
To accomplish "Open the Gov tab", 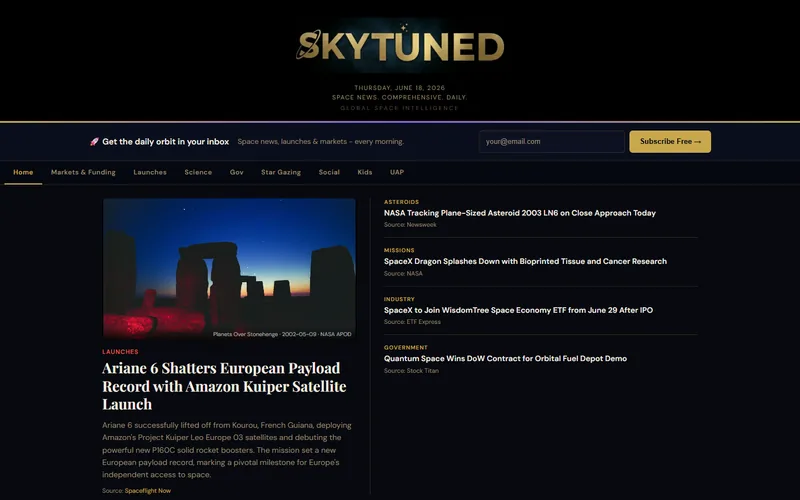I will point(236,172).
